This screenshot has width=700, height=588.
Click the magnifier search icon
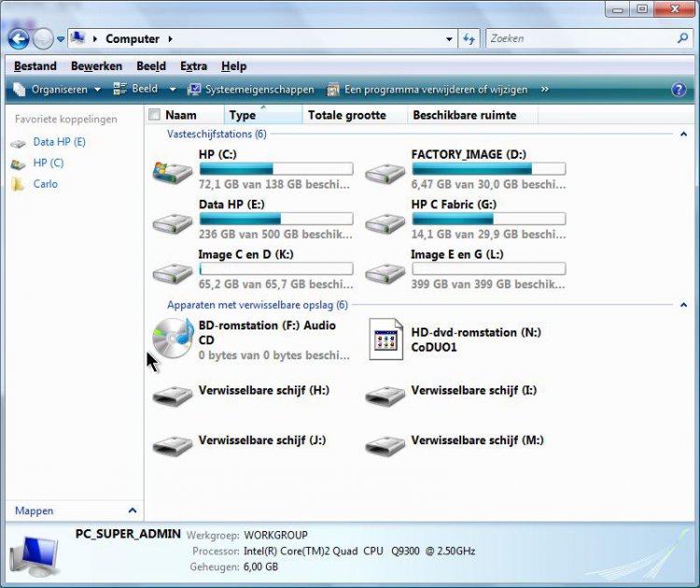click(682, 38)
